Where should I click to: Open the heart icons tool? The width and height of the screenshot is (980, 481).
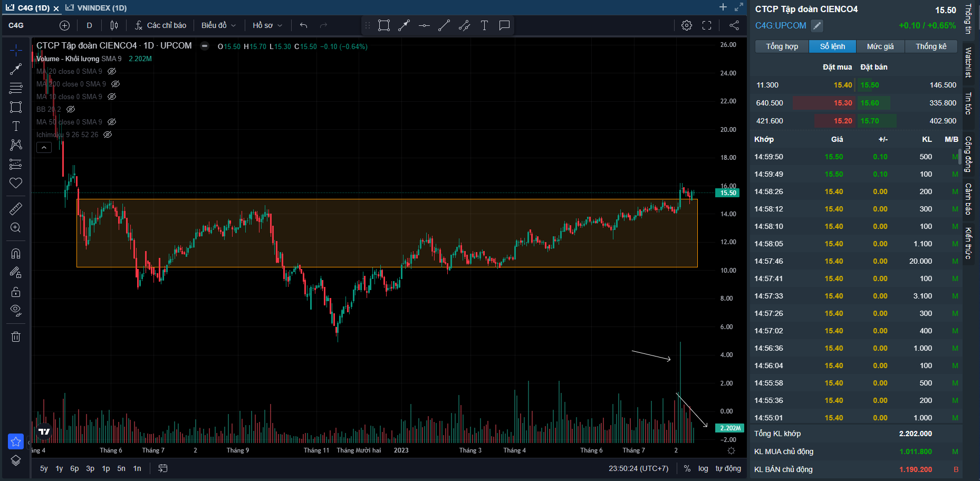point(16,183)
